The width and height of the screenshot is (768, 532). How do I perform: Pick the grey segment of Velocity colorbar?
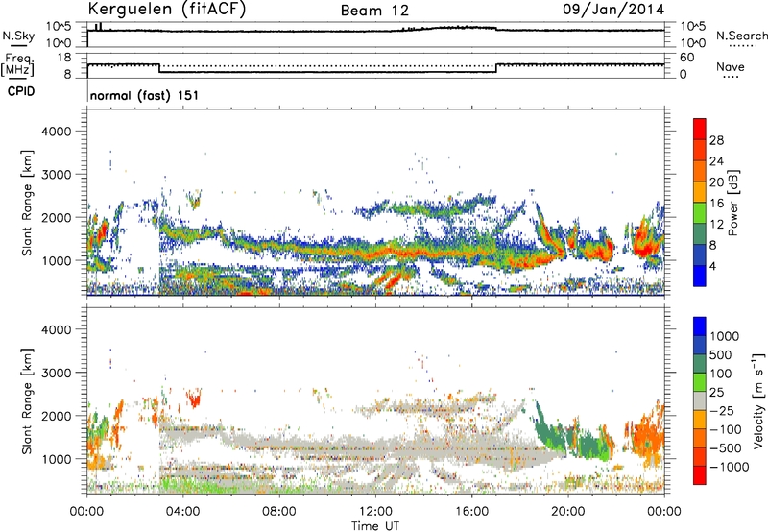pyautogui.click(x=700, y=401)
